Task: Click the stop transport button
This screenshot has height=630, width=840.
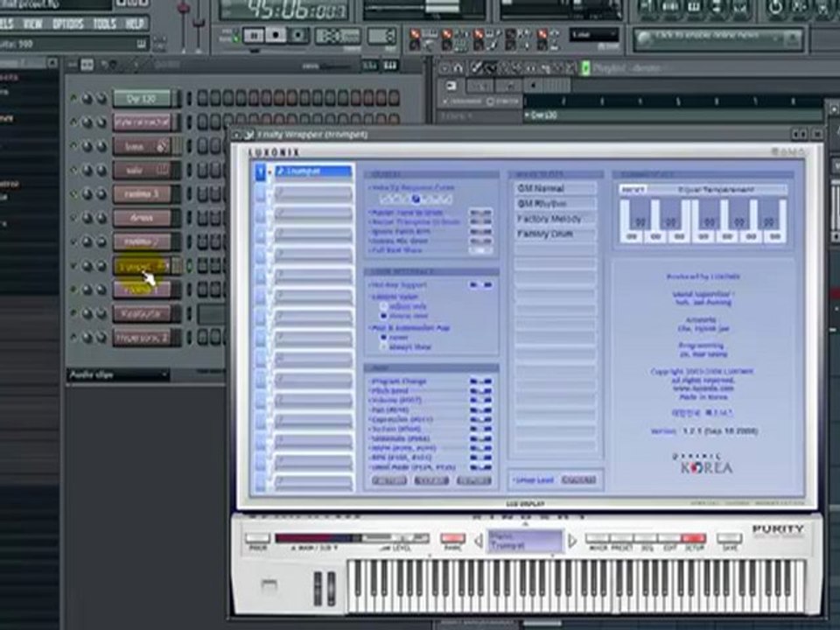Action: 276,35
